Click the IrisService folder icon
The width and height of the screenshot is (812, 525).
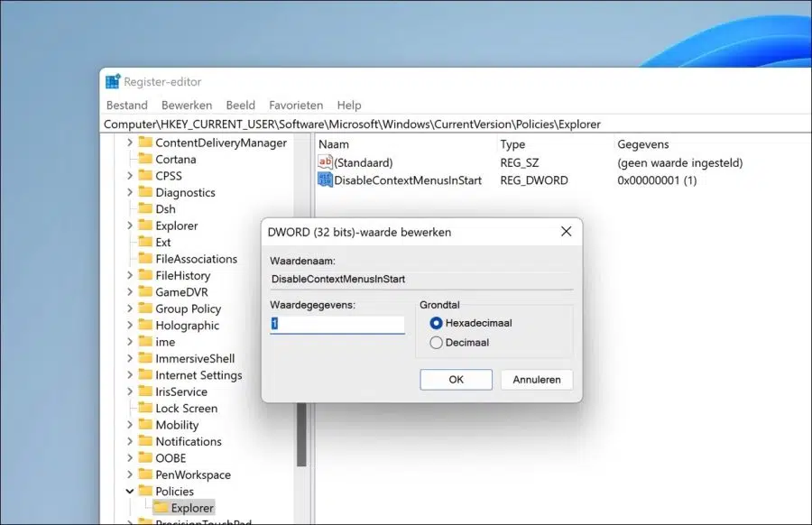pyautogui.click(x=145, y=391)
